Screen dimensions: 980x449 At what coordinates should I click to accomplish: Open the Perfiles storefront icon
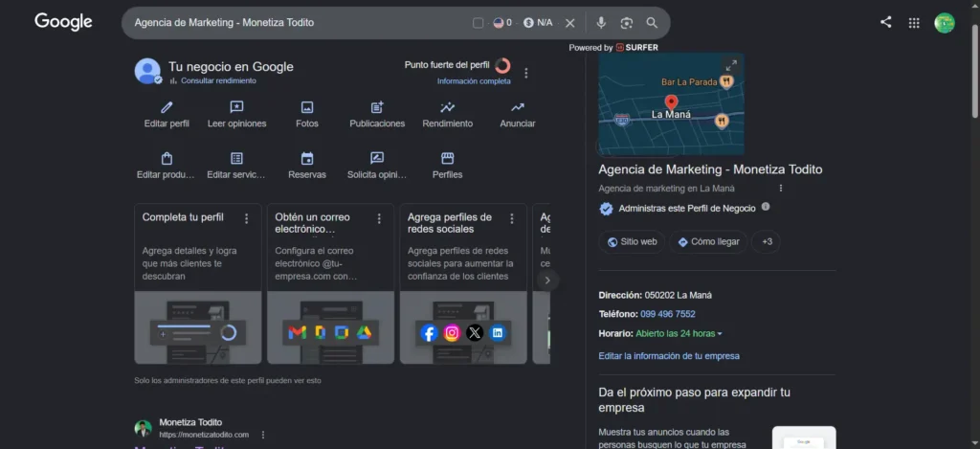click(x=448, y=158)
